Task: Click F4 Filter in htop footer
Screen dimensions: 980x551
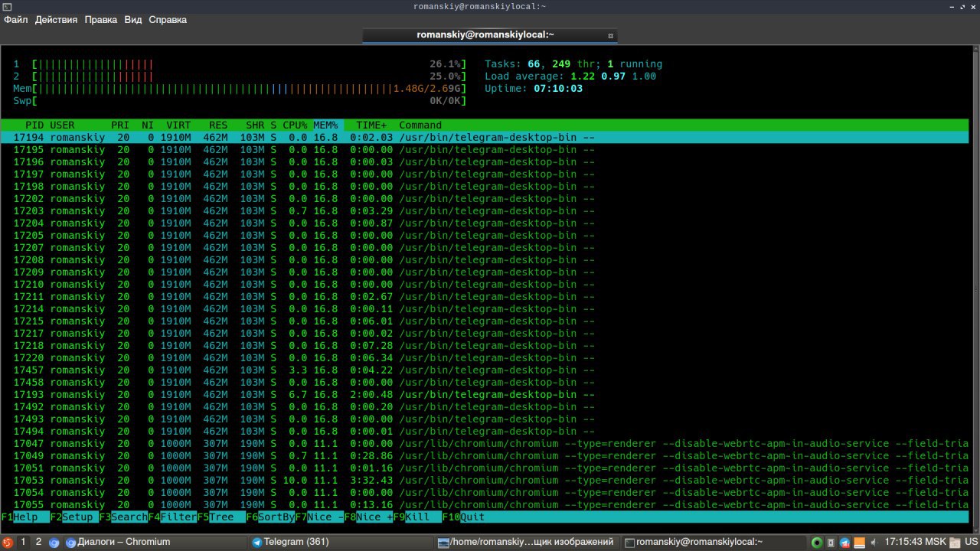Action: pos(172,517)
